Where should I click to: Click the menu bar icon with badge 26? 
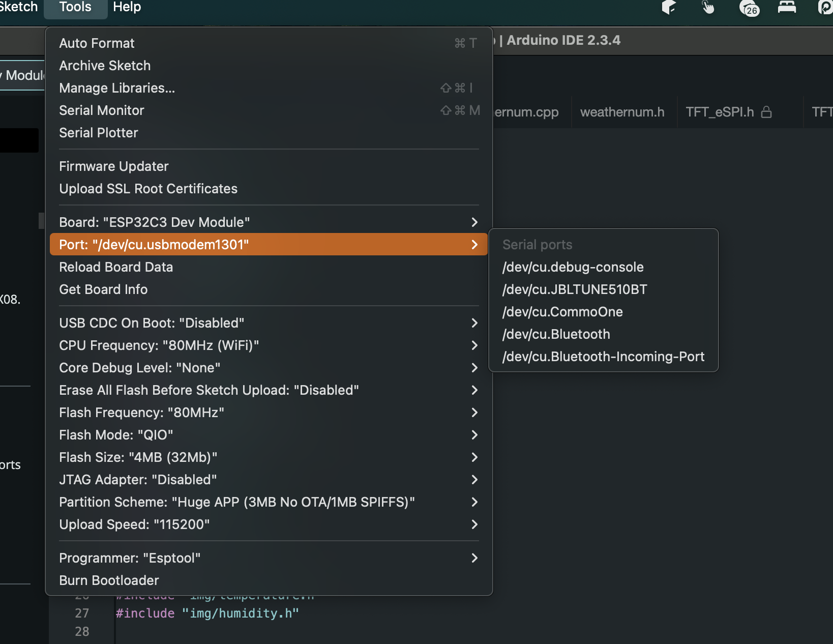click(750, 8)
